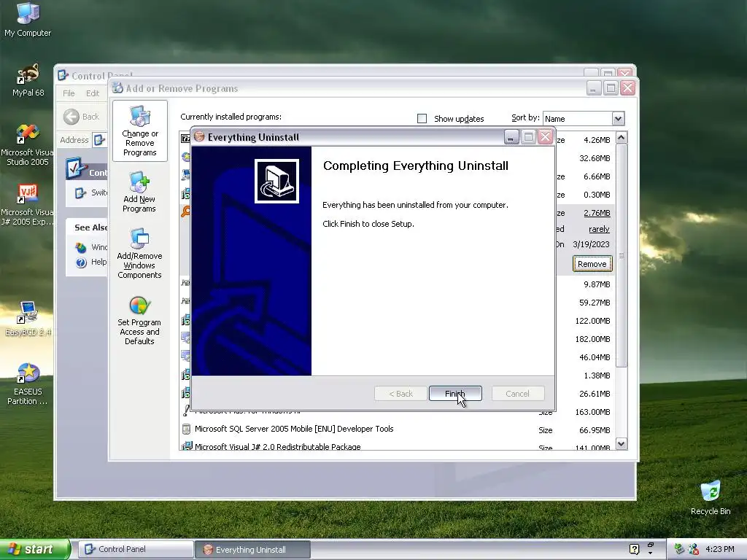Click the greyed Cancel button in uninstall dialog
This screenshot has height=560, width=747.
[x=517, y=393]
